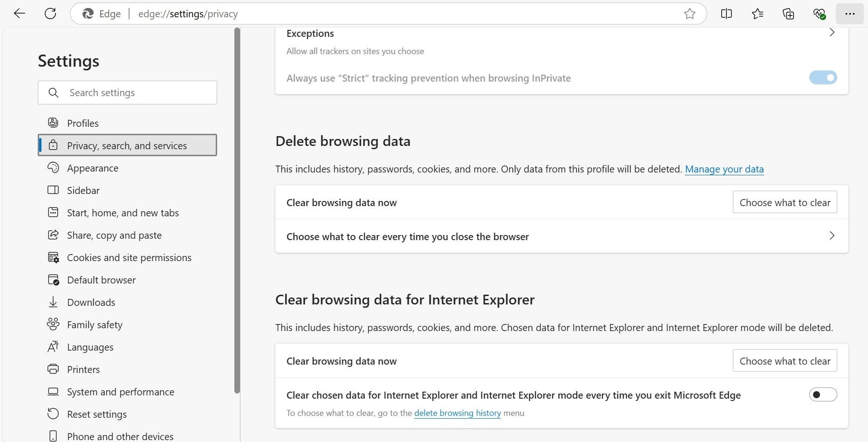Open Start, home, and new tabs settings
Viewport: 868px width, 442px height.
127,213
